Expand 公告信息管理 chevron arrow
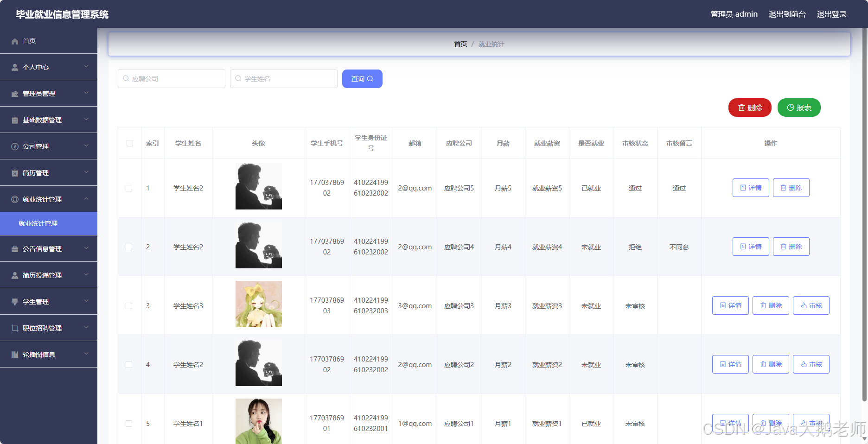The width and height of the screenshot is (868, 444). point(86,248)
